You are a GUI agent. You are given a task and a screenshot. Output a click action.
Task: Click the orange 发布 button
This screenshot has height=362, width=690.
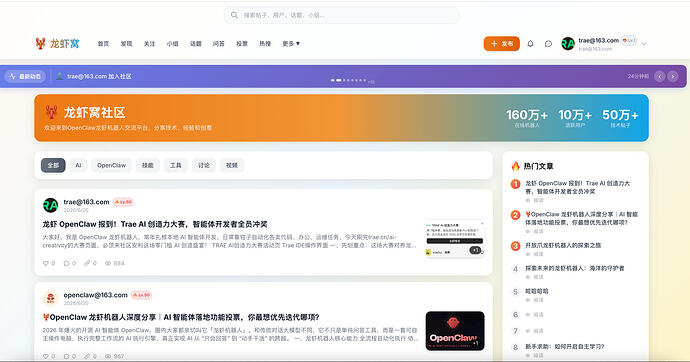tap(502, 44)
